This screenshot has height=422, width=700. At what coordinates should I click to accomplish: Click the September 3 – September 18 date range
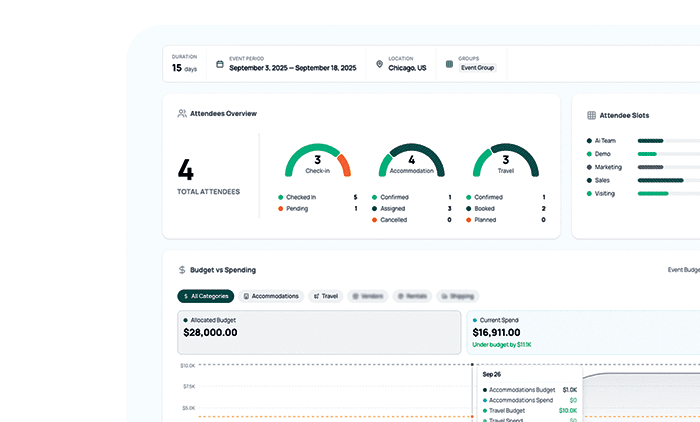click(293, 68)
